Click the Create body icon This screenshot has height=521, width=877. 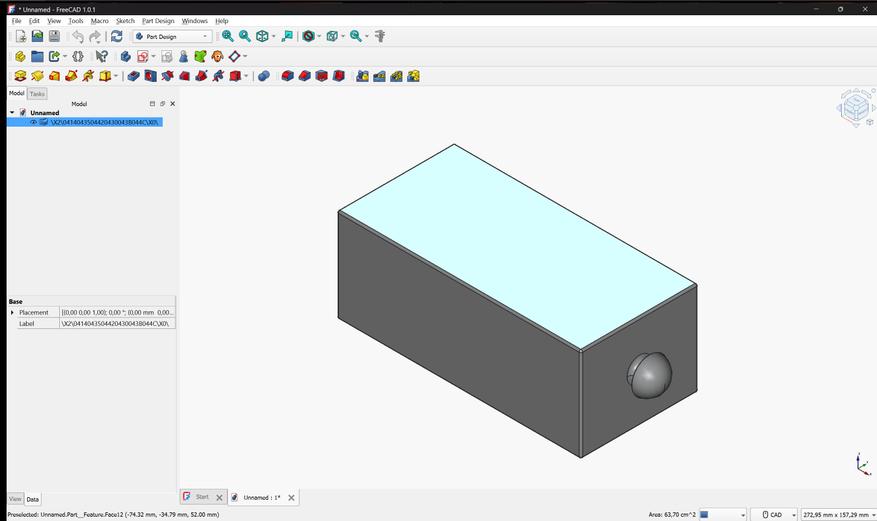pos(126,56)
